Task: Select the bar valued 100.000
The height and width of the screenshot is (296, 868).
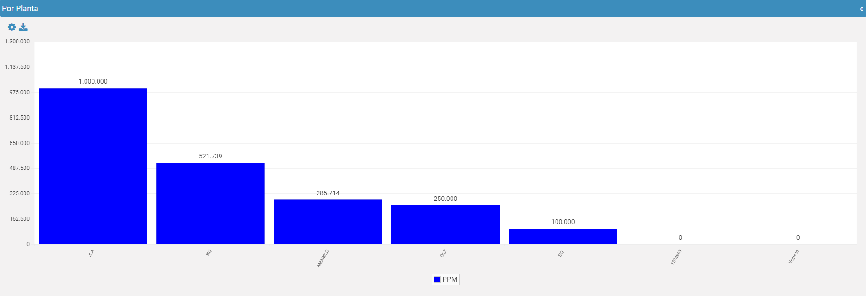Action: click(x=563, y=236)
